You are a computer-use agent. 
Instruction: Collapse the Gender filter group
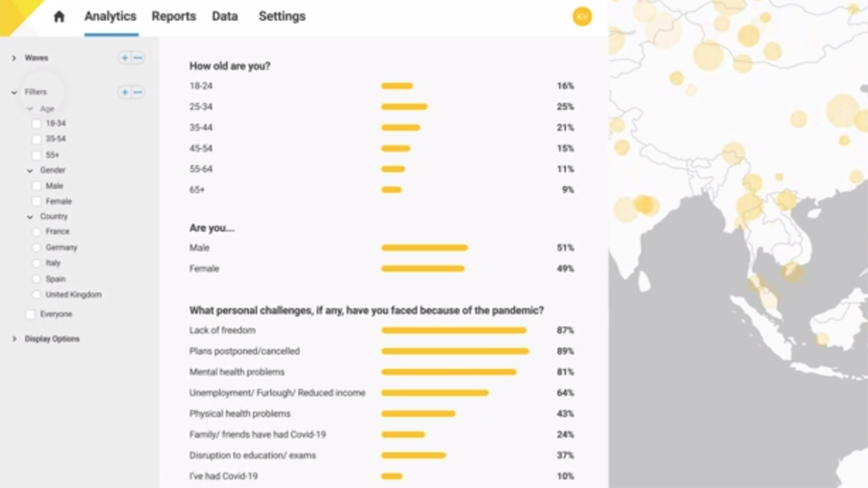[x=30, y=171]
